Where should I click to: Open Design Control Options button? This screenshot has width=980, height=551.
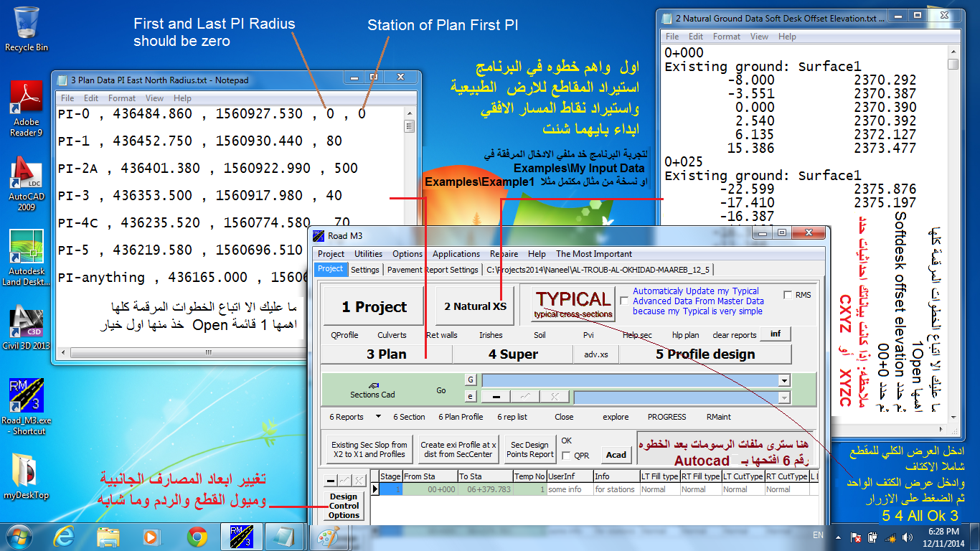[x=344, y=505]
